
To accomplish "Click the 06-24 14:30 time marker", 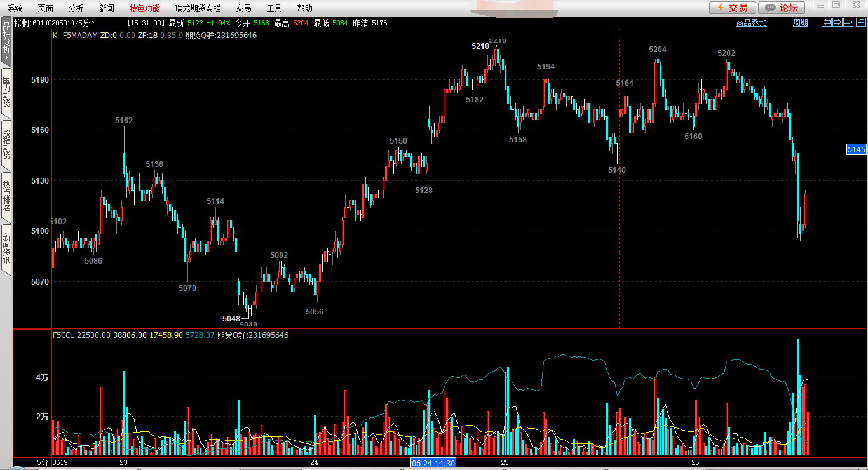I will 433,463.
